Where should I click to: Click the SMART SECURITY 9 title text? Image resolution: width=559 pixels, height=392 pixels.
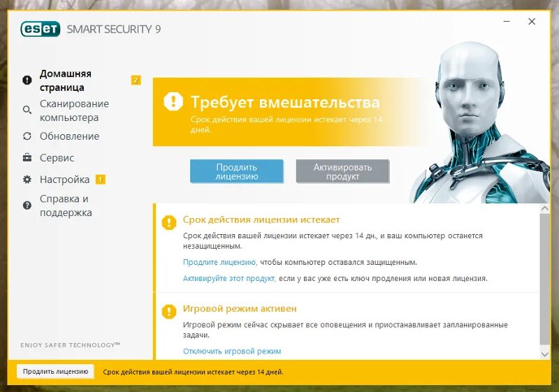pyautogui.click(x=114, y=29)
